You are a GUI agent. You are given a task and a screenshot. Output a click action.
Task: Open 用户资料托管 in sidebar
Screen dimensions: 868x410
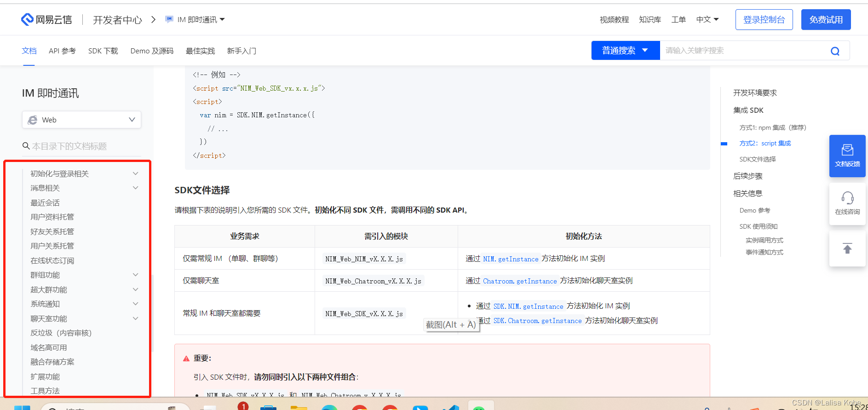52,217
